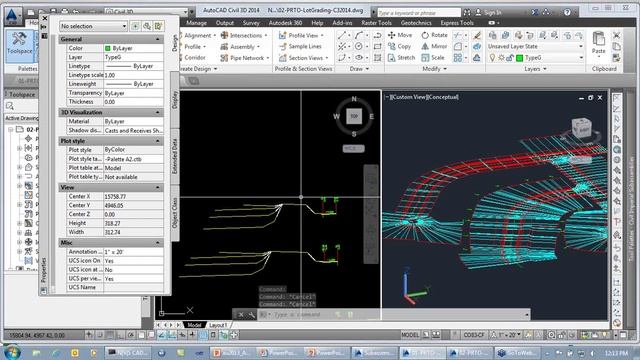Click the Line draw tool

(342, 36)
